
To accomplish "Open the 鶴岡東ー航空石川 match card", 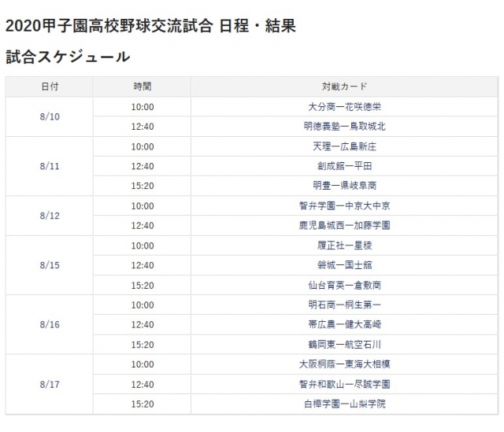I will tap(344, 345).
